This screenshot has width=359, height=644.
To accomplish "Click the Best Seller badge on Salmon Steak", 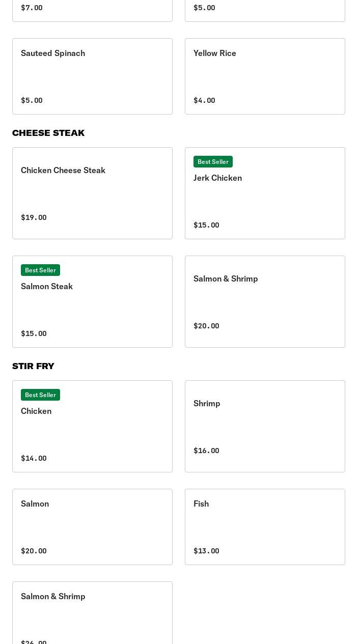I will (40, 270).
